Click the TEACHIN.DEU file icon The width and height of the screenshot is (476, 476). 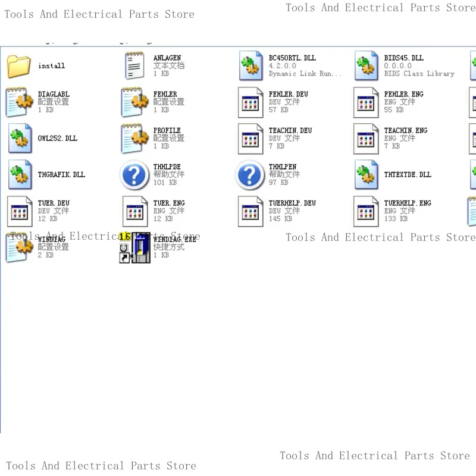pyautogui.click(x=250, y=139)
